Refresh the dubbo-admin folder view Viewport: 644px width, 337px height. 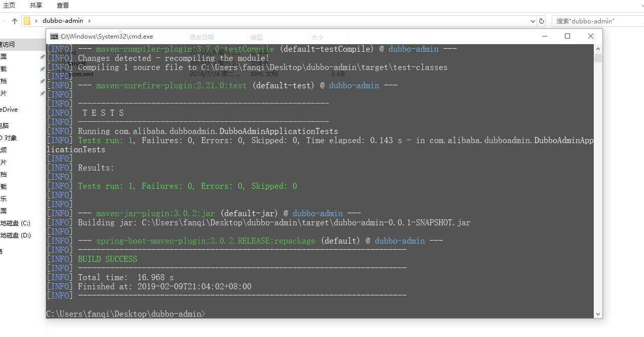coord(542,21)
